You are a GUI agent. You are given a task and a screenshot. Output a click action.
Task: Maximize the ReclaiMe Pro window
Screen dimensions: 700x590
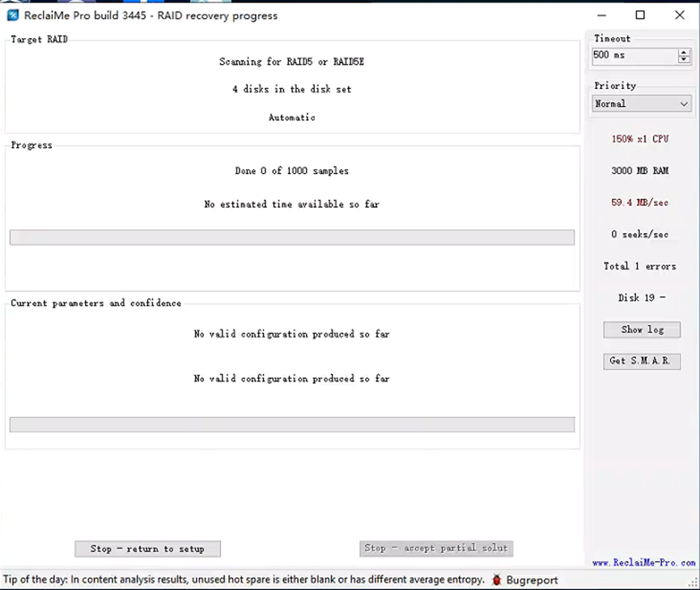click(640, 15)
